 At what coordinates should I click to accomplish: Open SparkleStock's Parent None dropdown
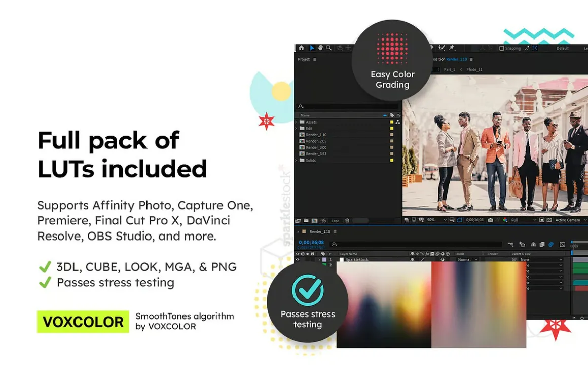click(x=541, y=259)
